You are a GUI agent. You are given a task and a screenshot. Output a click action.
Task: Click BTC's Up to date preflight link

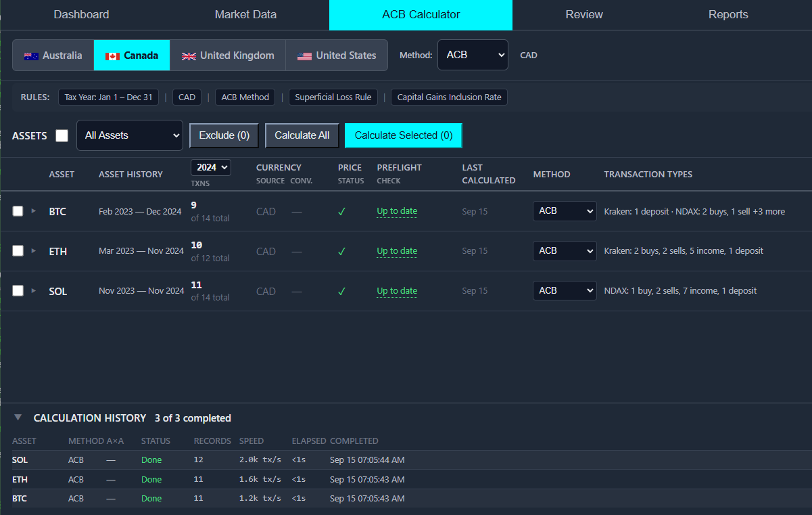point(397,211)
